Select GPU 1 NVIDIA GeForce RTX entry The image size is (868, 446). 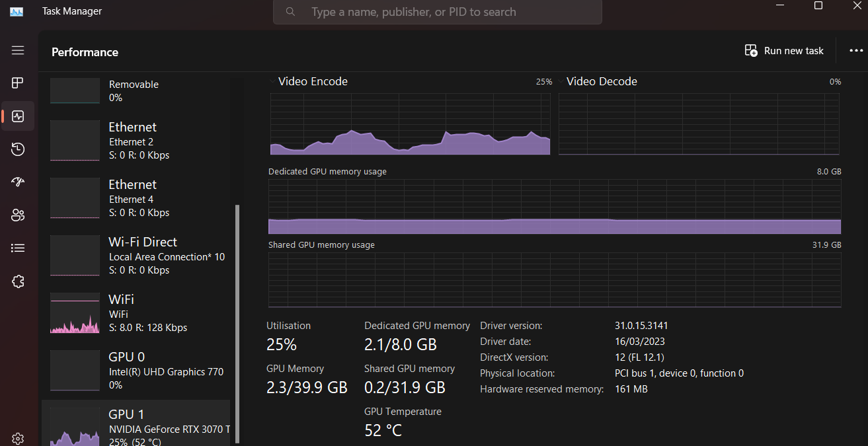pyautogui.click(x=136, y=423)
